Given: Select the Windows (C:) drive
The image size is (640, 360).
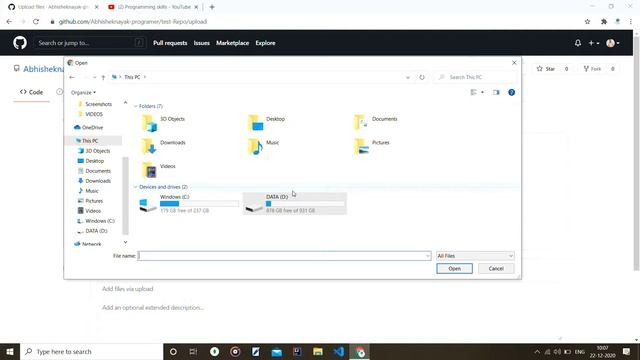Looking at the screenshot, I should (x=188, y=203).
